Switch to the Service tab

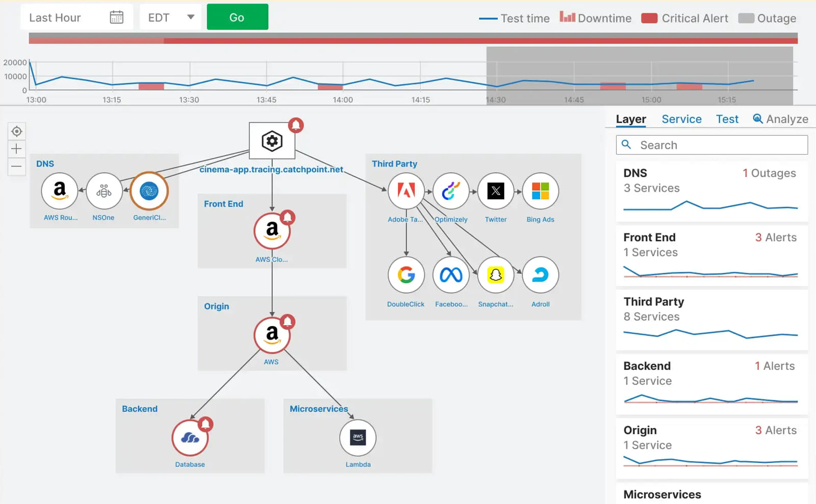coord(681,119)
